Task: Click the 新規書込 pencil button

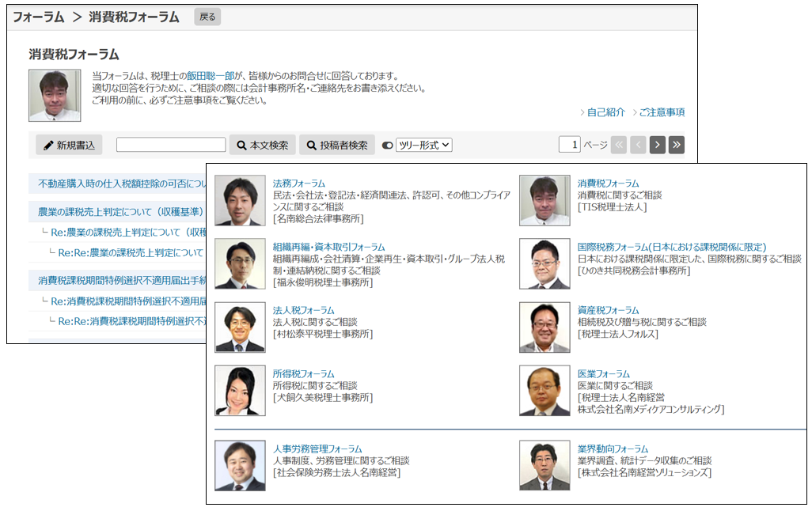Action: click(x=69, y=145)
